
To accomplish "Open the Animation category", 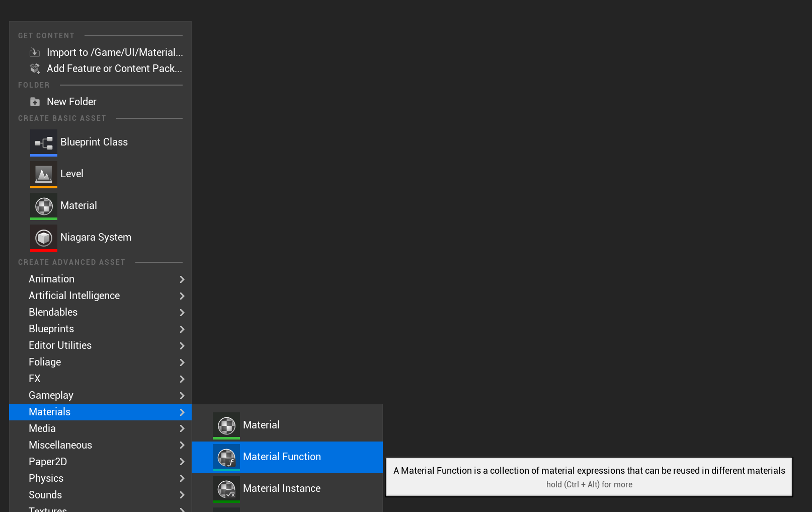I will (100, 279).
